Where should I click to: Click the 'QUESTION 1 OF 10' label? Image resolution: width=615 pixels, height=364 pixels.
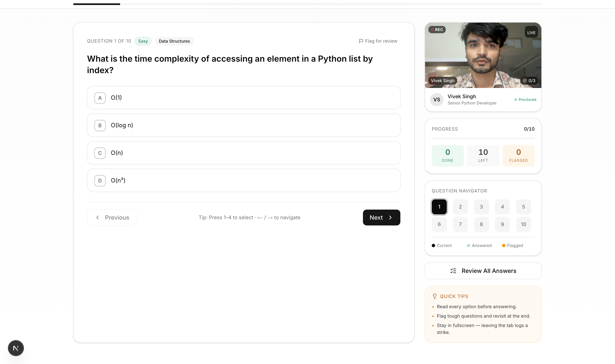pos(109,41)
